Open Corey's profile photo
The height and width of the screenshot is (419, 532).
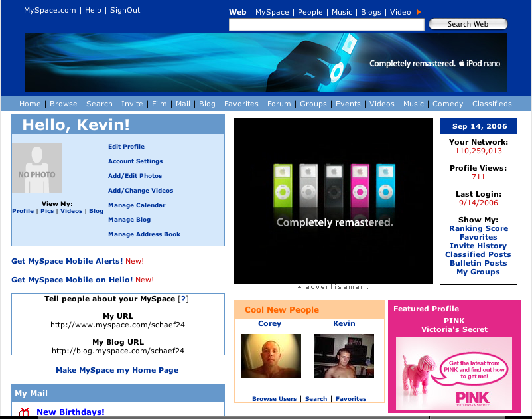pos(271,356)
